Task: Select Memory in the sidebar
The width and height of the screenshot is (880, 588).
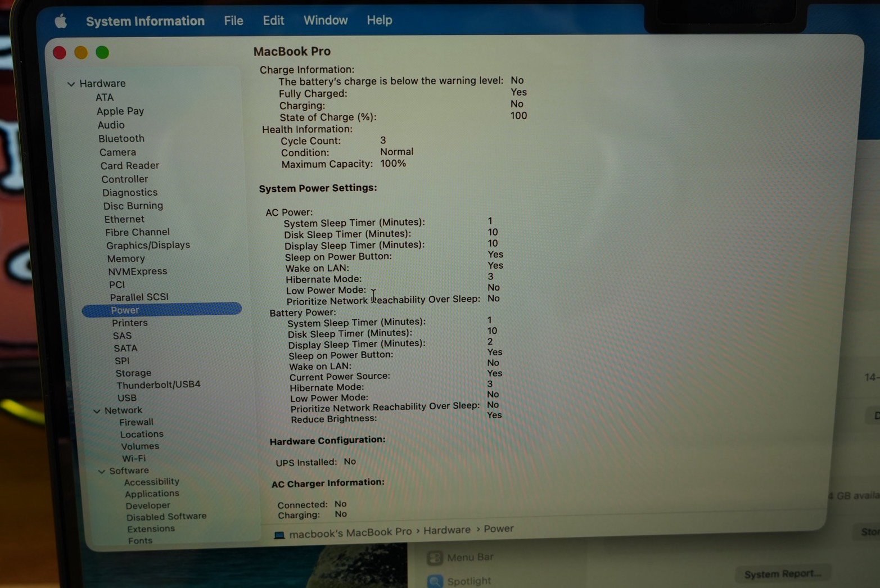Action: 126,259
